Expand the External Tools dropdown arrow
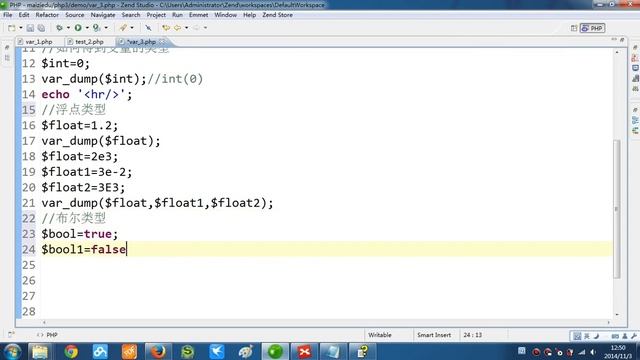640x360 pixels. point(106,28)
